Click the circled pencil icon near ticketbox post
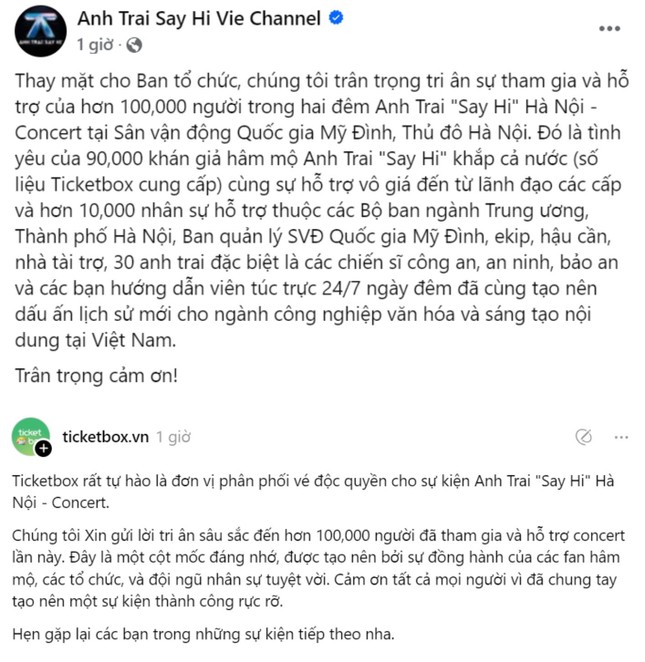Viewport: 645px width, 662px height. pyautogui.click(x=583, y=437)
